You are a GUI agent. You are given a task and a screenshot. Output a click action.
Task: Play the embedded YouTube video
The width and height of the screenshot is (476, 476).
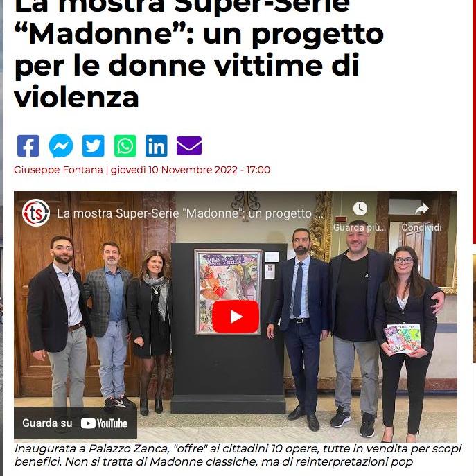236,317
